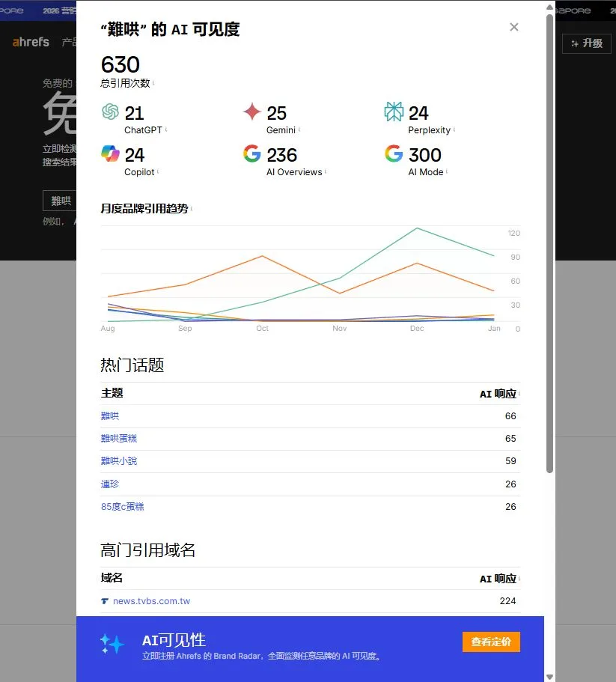Click the Google icon beside AI Overviews
616x682 pixels.
click(x=252, y=154)
